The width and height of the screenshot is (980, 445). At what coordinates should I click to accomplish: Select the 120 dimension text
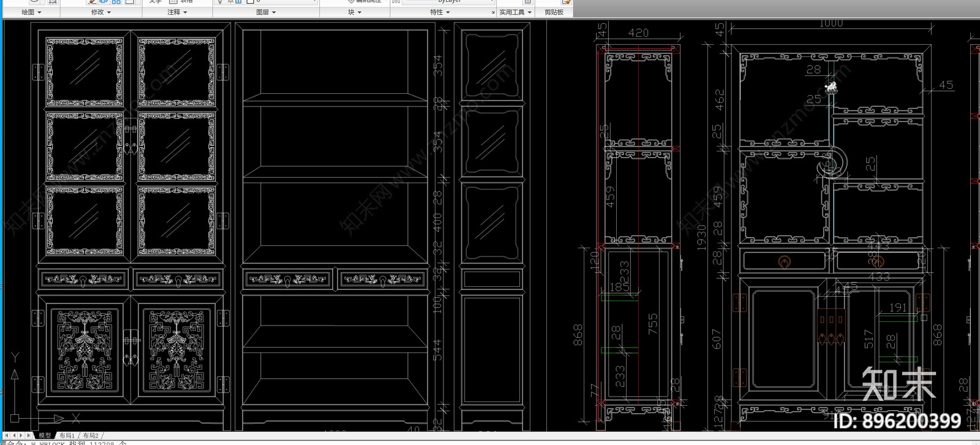(594, 261)
